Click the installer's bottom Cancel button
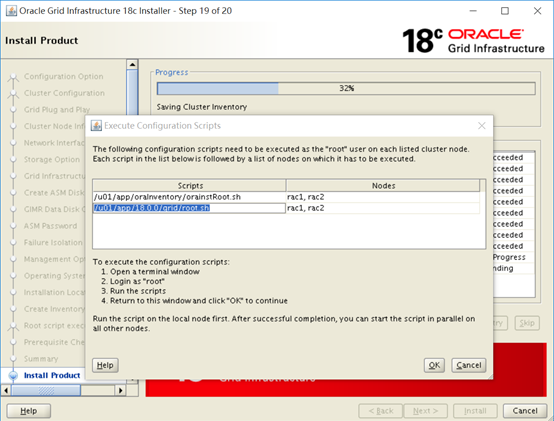 (525, 411)
